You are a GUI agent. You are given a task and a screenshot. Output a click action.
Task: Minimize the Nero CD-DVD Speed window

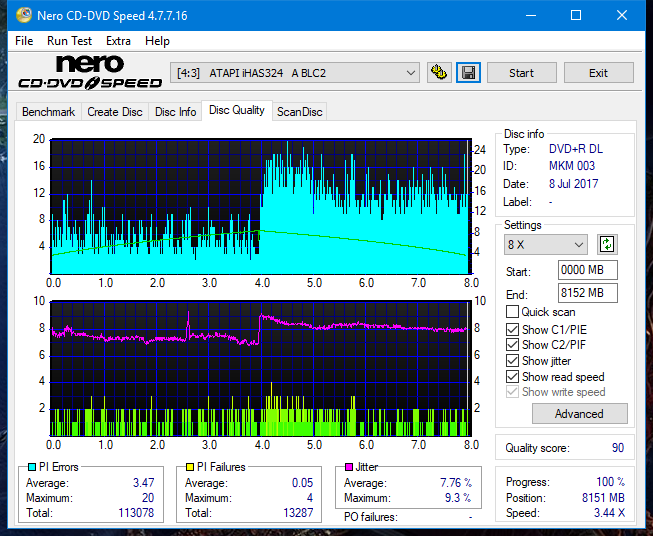click(x=531, y=15)
